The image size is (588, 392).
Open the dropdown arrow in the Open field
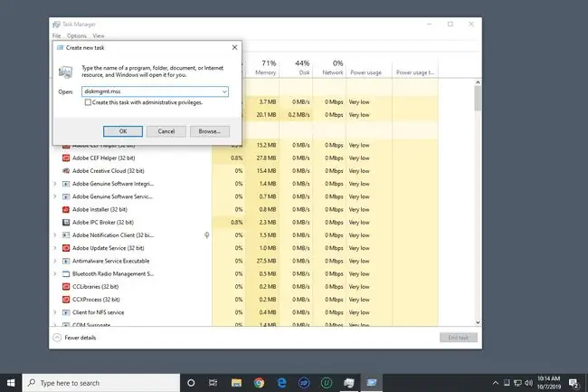tap(224, 91)
